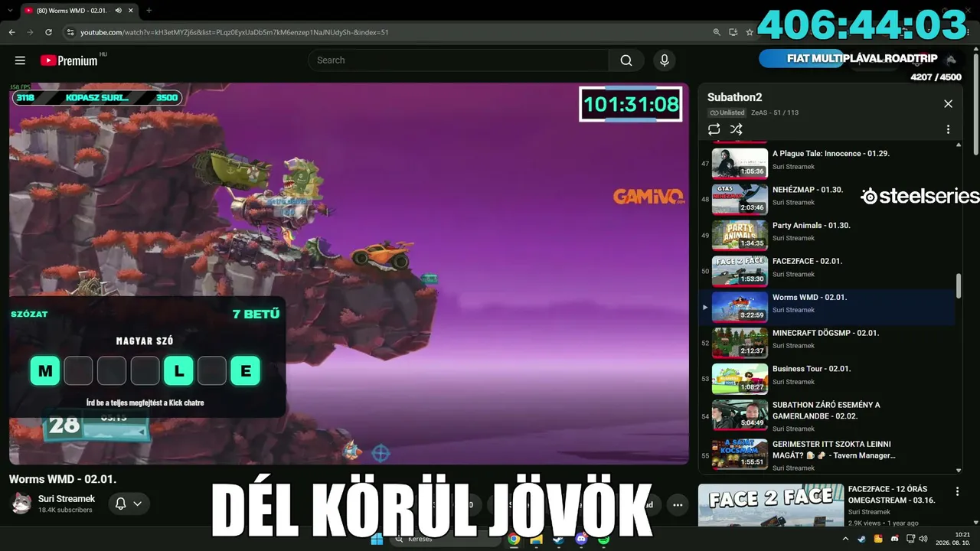Select "MINECRAFT DÖGSMP - 02.01." playlist title
The image size is (980, 551).
[x=825, y=333]
